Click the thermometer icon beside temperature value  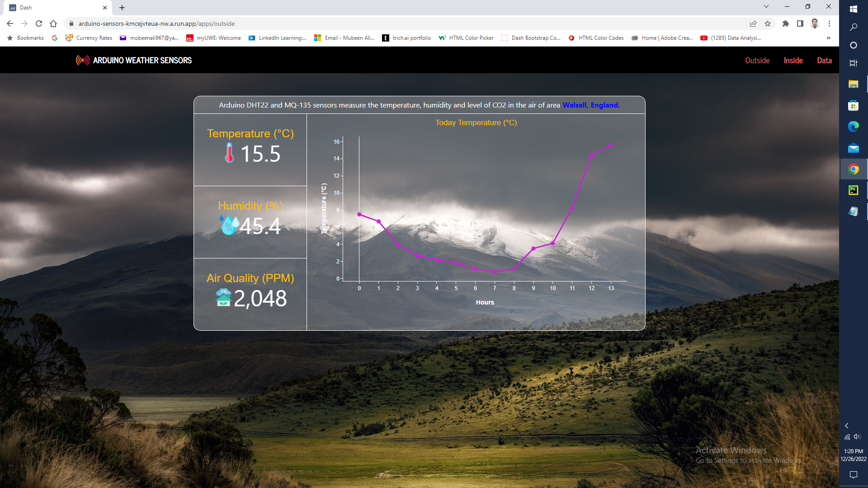click(x=229, y=153)
